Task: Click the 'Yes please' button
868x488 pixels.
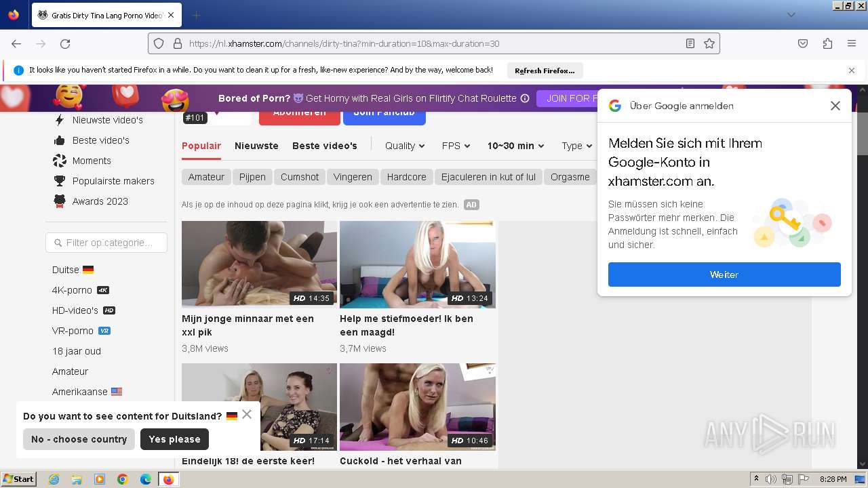Action: [x=174, y=439]
